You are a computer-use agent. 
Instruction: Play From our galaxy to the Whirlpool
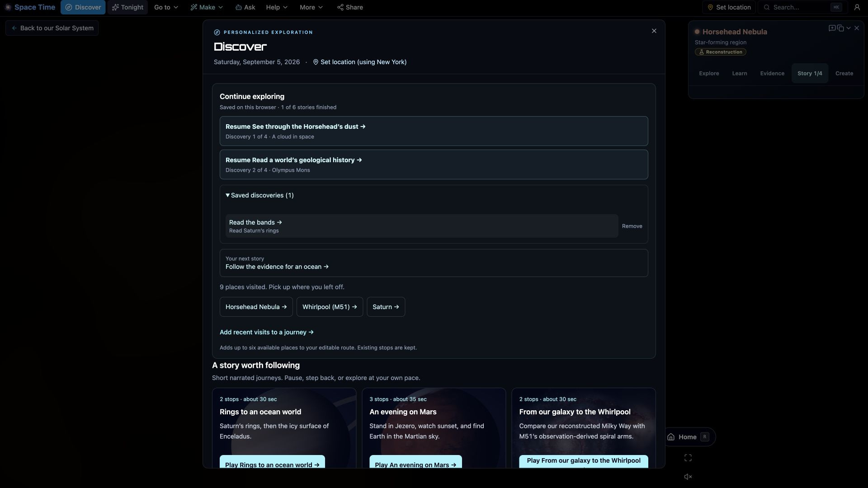click(583, 461)
